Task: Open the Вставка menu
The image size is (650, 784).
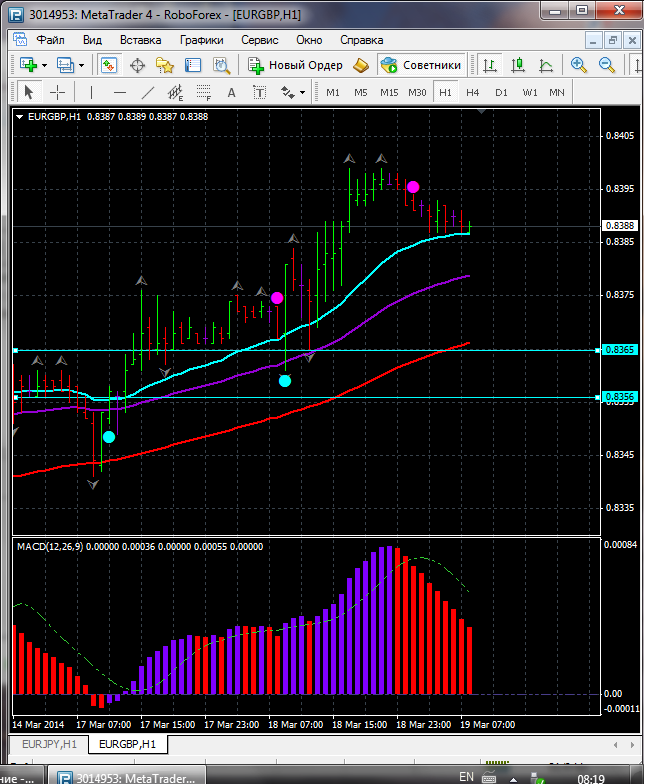Action: pyautogui.click(x=140, y=40)
